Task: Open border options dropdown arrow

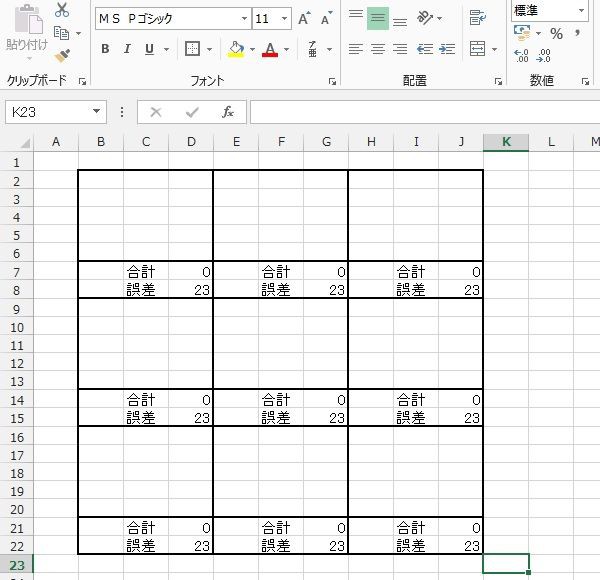Action: point(209,49)
